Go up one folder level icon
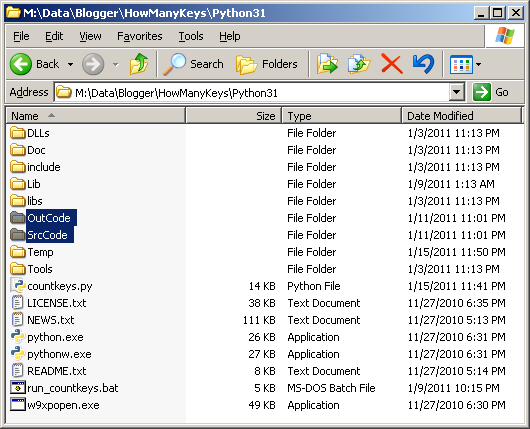 [139, 64]
